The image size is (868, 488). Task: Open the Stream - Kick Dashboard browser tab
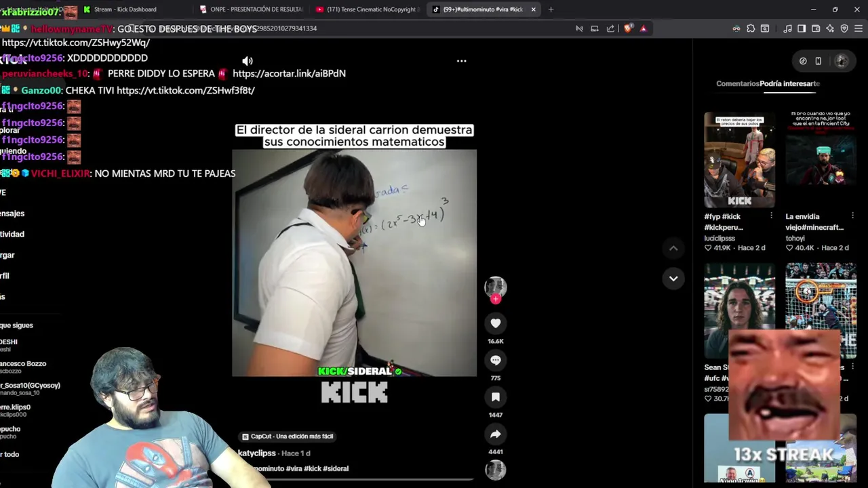[125, 9]
